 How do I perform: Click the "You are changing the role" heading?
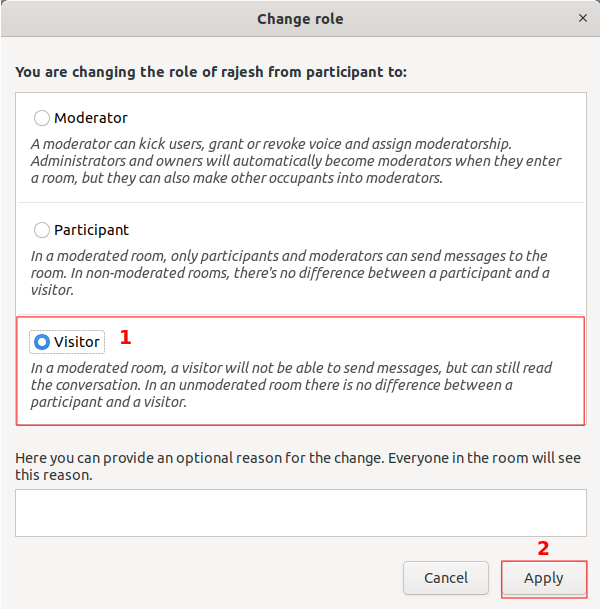click(212, 72)
